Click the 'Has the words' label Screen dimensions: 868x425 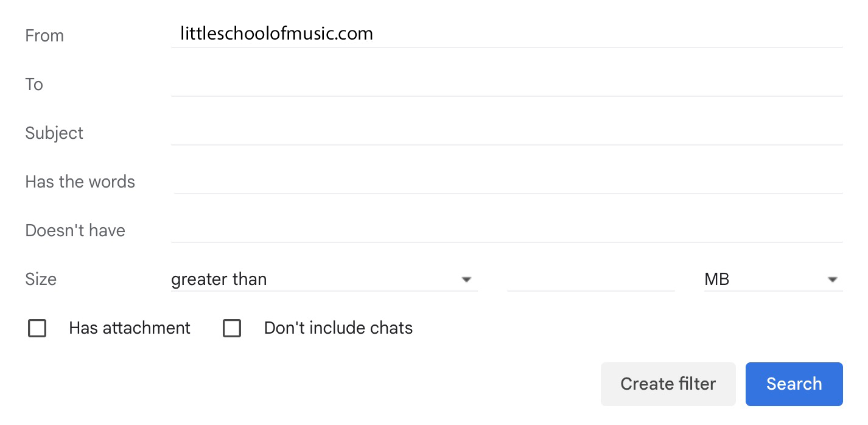[x=80, y=182]
